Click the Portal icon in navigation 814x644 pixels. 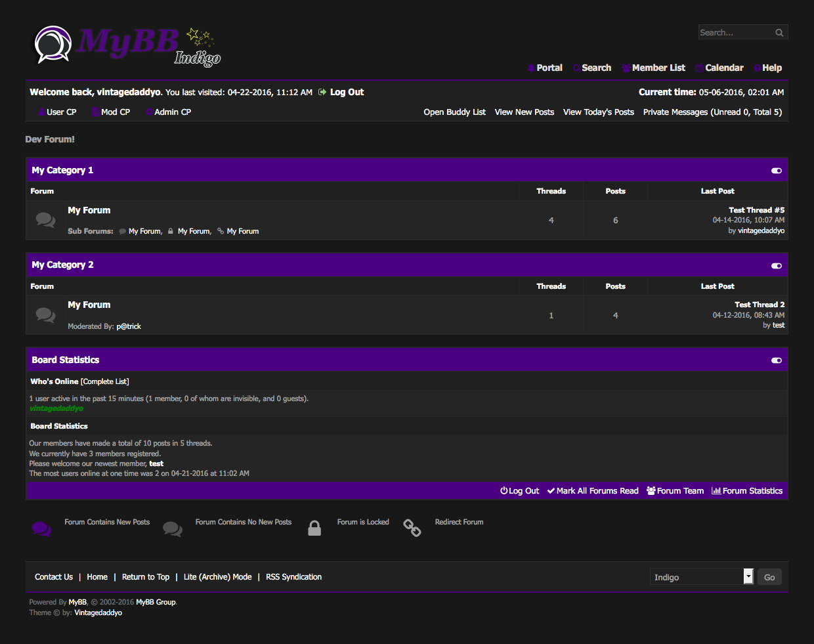(x=531, y=68)
